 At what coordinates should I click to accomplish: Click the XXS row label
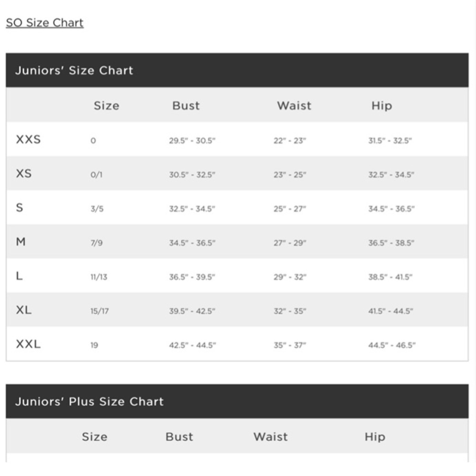pos(28,139)
